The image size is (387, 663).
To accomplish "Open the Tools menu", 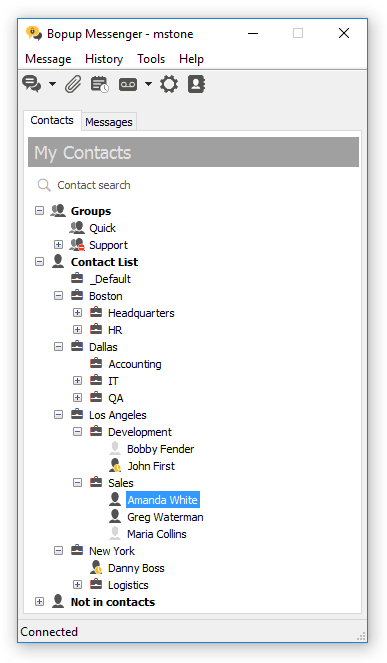I will point(151,59).
